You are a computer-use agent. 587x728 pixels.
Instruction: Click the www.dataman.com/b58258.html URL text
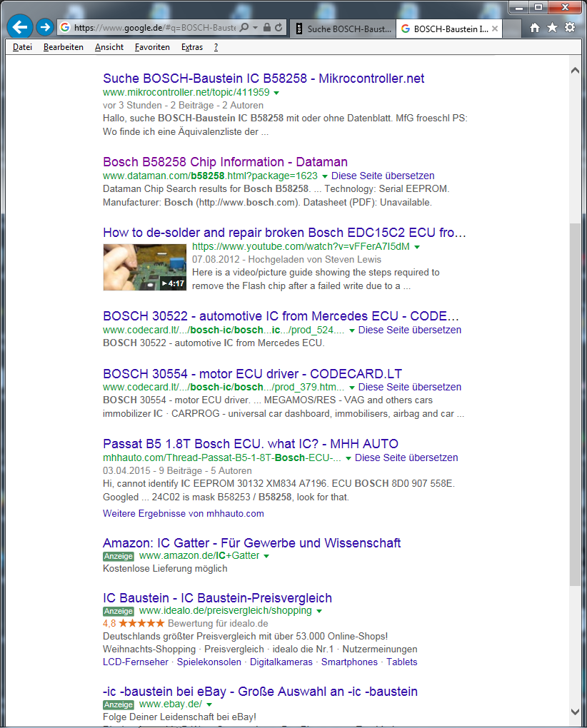click(x=211, y=176)
